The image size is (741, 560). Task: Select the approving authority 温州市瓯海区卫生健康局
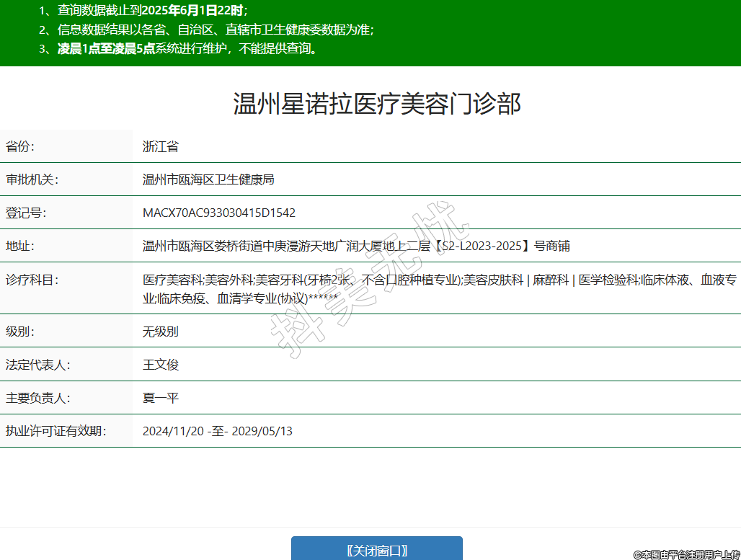tap(208, 179)
